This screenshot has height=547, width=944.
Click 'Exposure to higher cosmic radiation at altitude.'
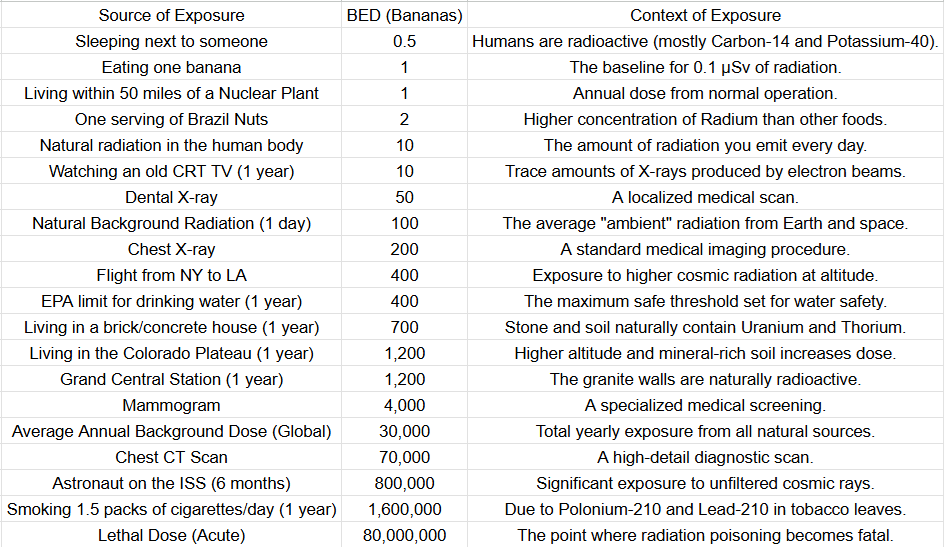point(705,275)
